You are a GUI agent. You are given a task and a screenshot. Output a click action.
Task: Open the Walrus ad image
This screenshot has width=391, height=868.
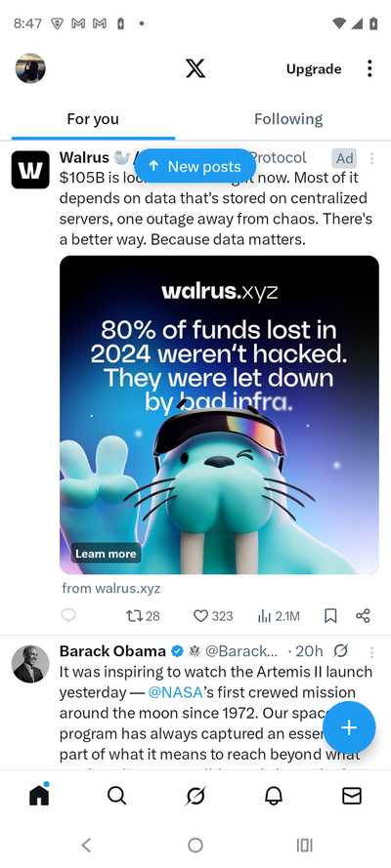click(x=219, y=415)
